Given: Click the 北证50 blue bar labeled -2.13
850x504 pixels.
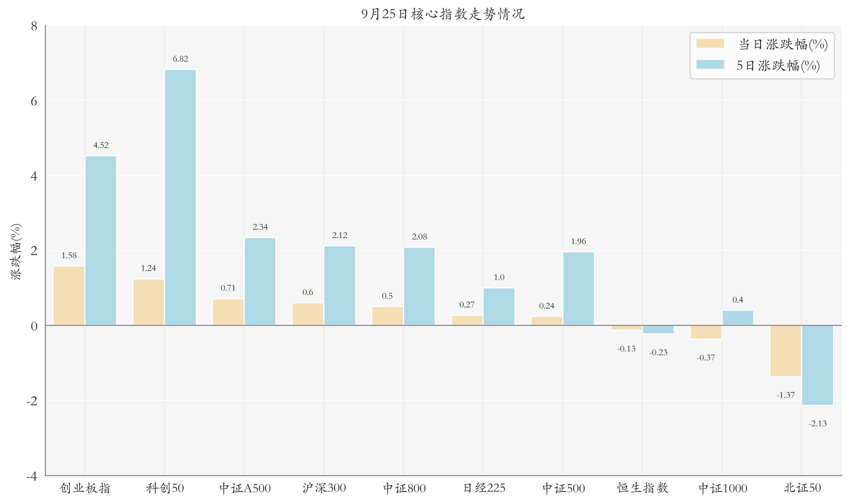Looking at the screenshot, I should pyautogui.click(x=817, y=365).
